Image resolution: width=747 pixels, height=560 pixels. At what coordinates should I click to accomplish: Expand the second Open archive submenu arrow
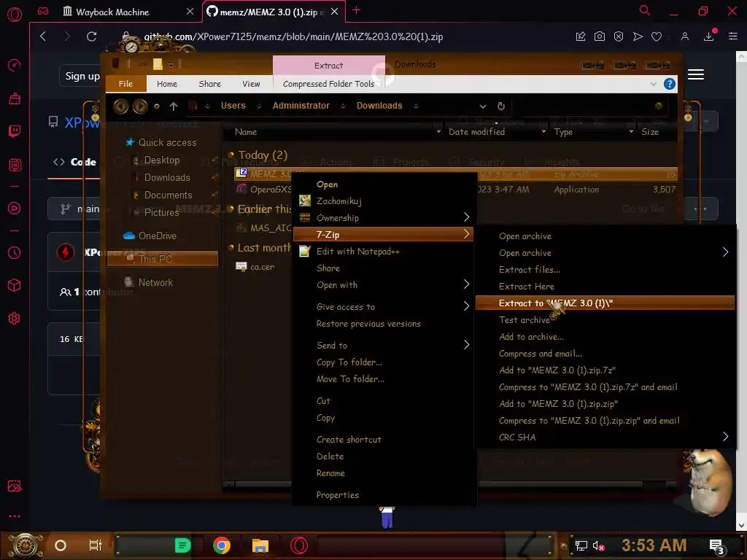point(725,252)
